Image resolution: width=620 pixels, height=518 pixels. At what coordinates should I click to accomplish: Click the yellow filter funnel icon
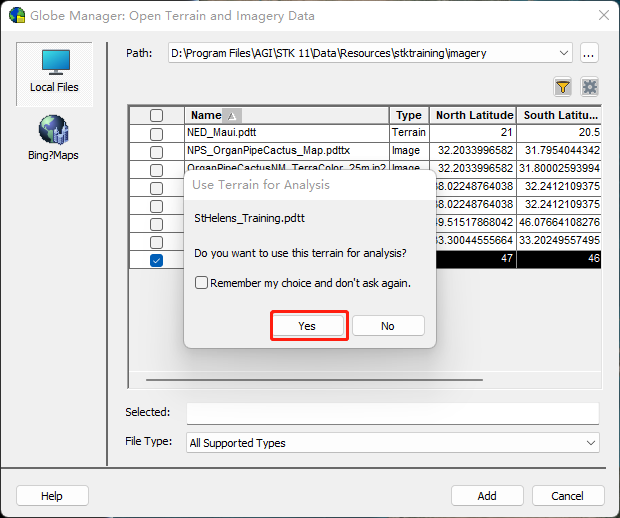pyautogui.click(x=563, y=87)
